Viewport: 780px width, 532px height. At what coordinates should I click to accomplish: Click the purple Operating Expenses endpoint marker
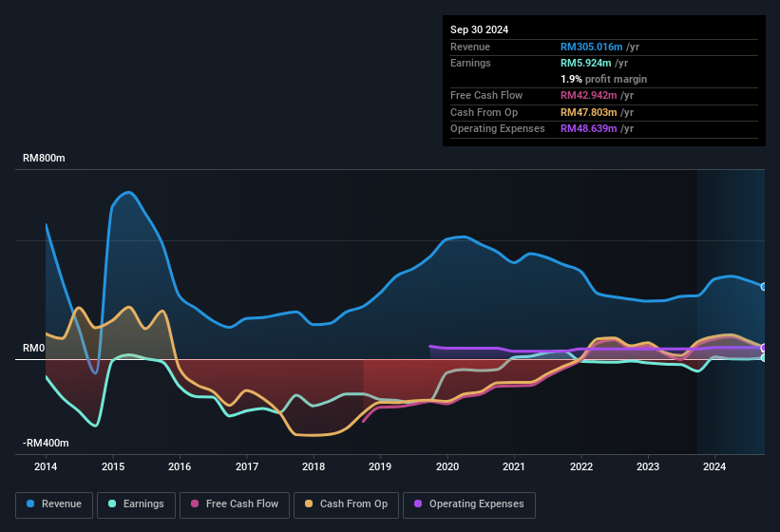click(x=764, y=348)
